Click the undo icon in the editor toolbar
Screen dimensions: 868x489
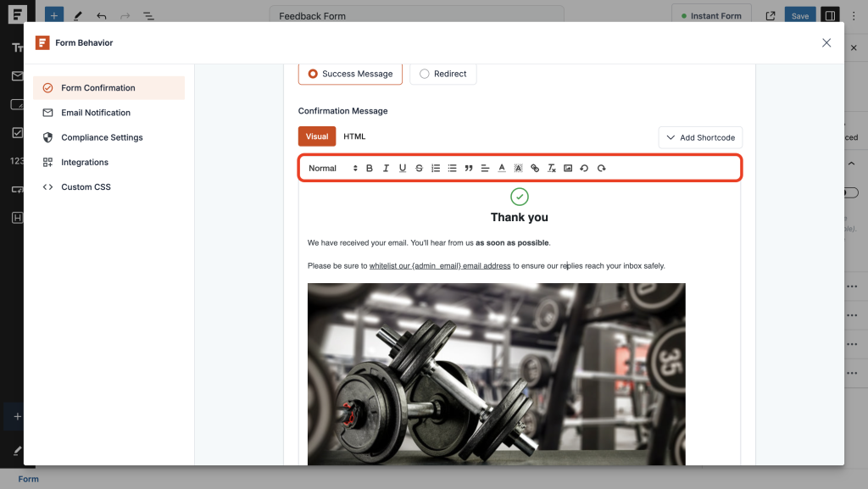(x=585, y=168)
